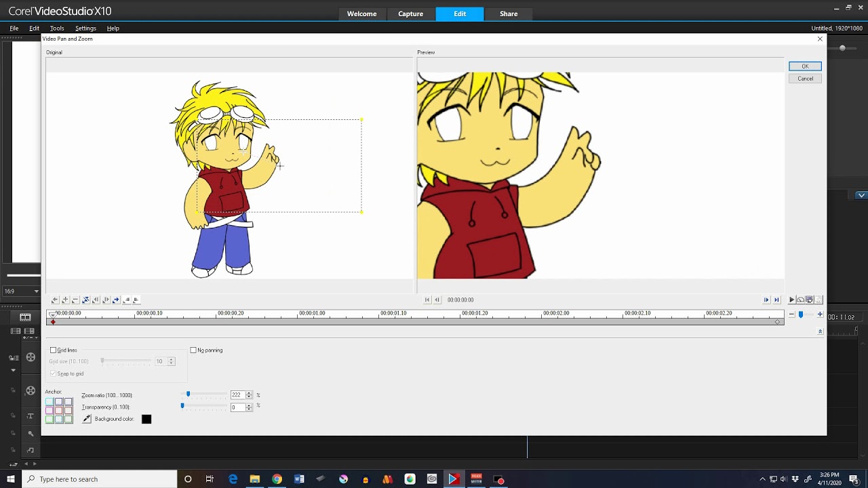Adjust the Transparency slider
Viewport: 868px width, 488px height.
click(x=182, y=406)
